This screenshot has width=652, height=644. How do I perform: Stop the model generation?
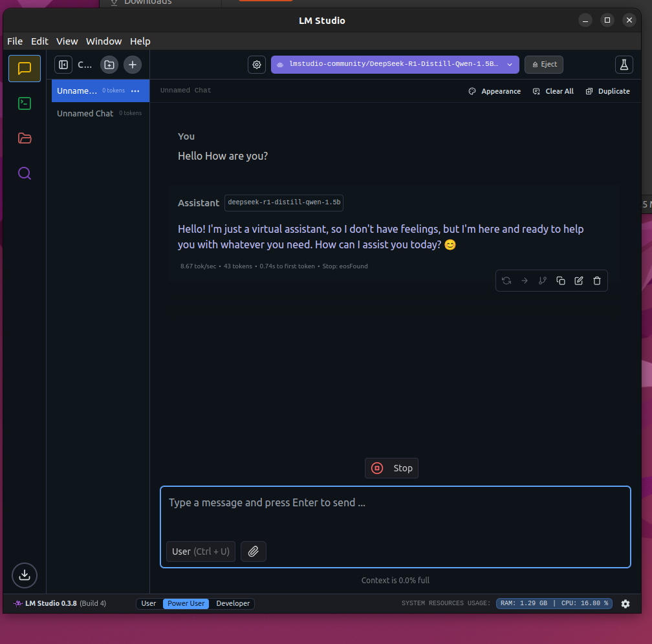pos(391,467)
